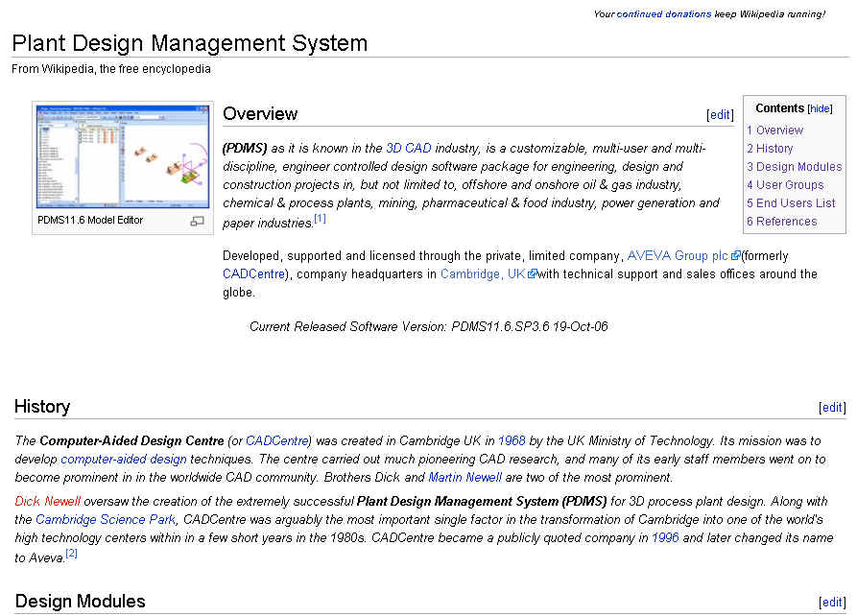The width and height of the screenshot is (857, 616).
Task: Follow the Cambridge Science Park link
Action: coord(106,519)
